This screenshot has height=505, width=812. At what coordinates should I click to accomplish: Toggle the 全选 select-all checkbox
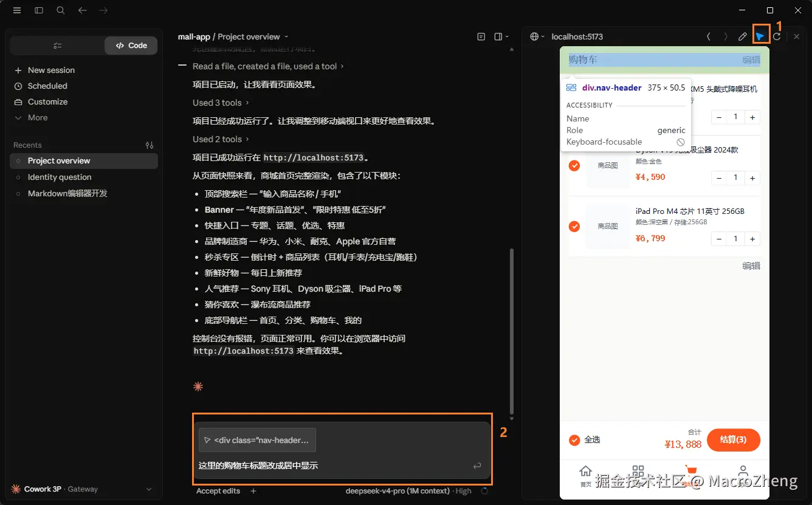click(x=574, y=440)
